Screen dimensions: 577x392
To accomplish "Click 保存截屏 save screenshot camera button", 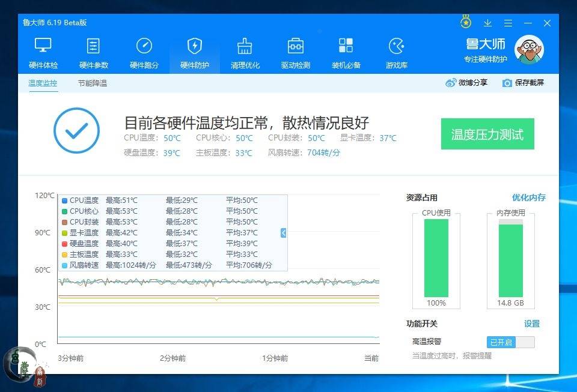I will coord(523,83).
